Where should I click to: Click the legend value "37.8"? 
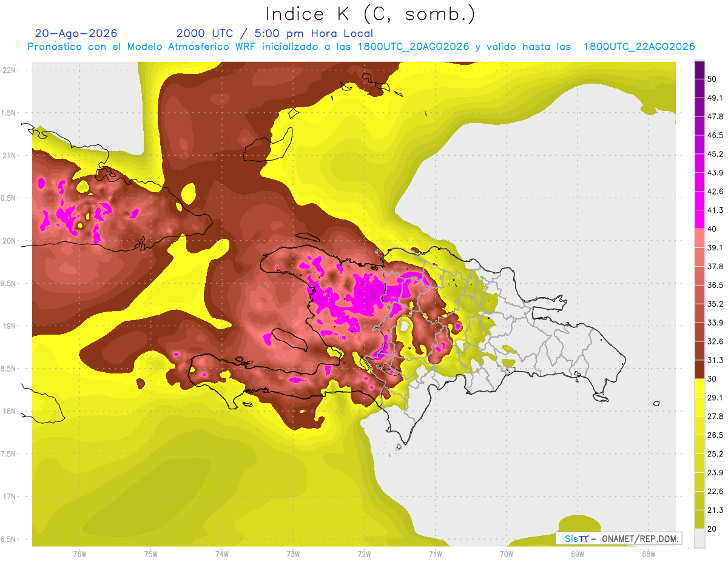point(715,266)
